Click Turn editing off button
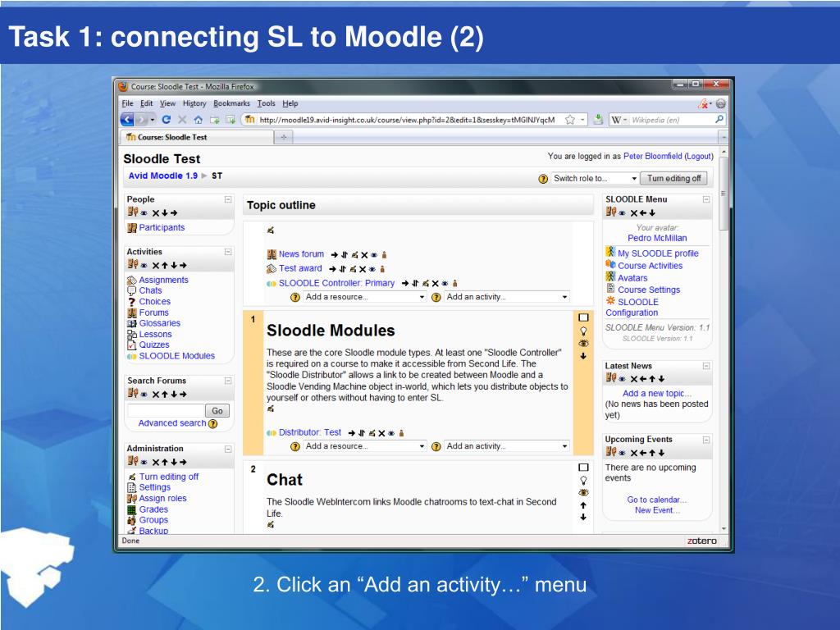The height and width of the screenshot is (630, 840). (674, 178)
